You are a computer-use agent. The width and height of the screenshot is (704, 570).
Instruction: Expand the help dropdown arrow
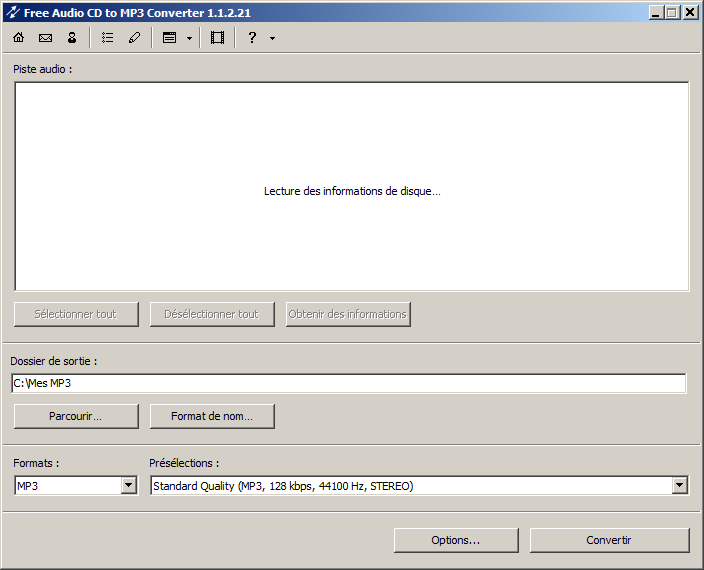(x=273, y=39)
